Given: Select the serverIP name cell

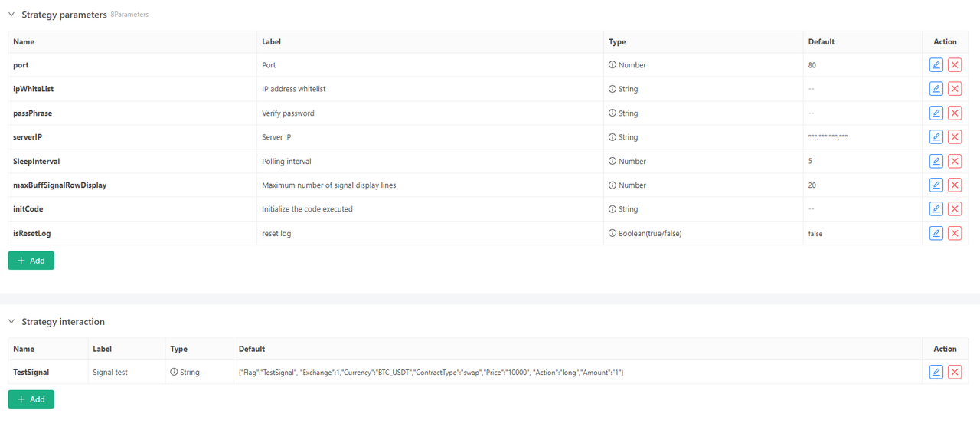Looking at the screenshot, I should (132, 137).
